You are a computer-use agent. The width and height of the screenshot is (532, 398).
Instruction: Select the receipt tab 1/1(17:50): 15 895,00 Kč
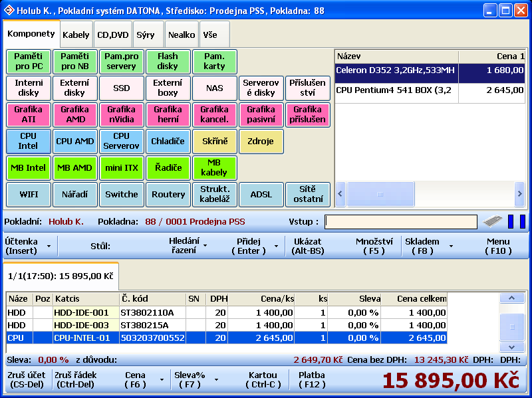61,276
